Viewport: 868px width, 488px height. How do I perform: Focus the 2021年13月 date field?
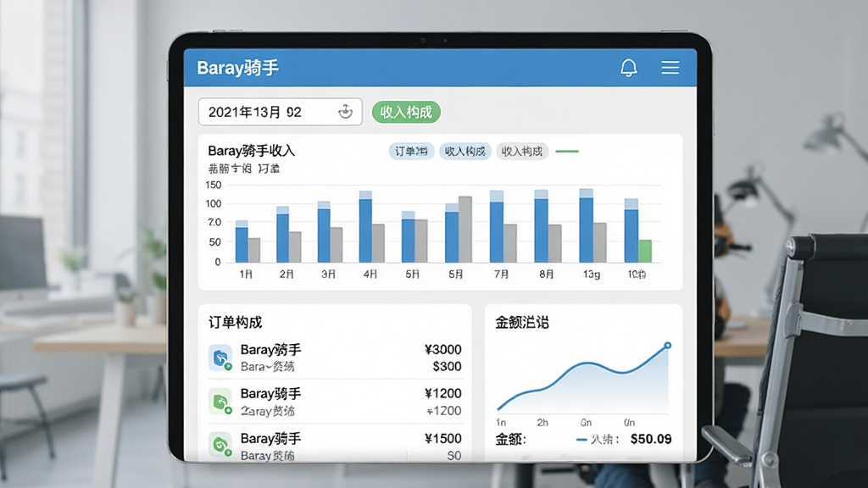pos(280,112)
